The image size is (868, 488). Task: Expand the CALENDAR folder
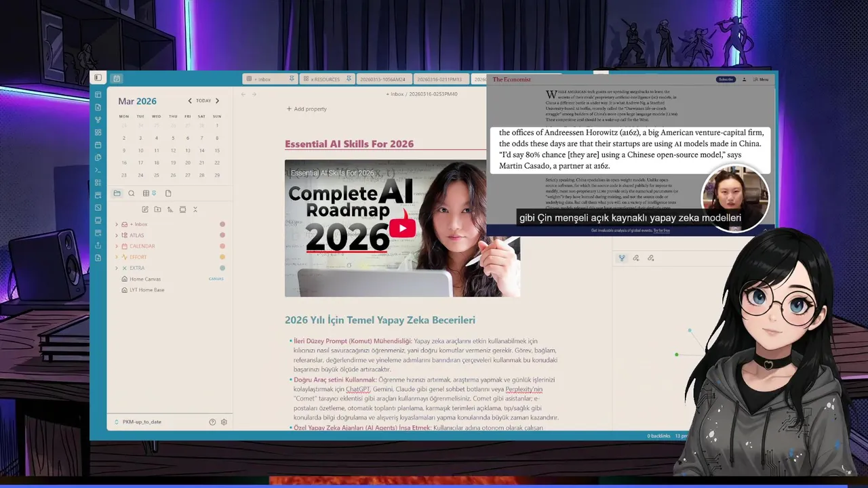coord(117,246)
